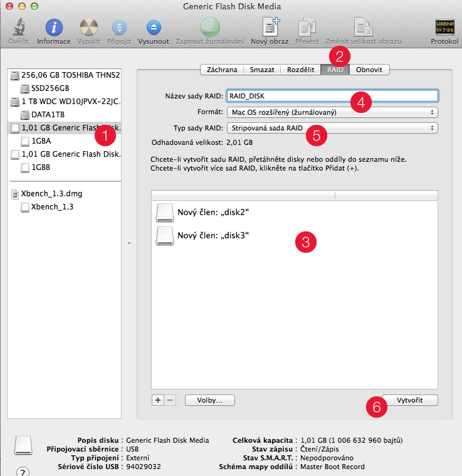The width and height of the screenshot is (462, 476).
Task: Open the Protokol log icon
Action: (444, 28)
